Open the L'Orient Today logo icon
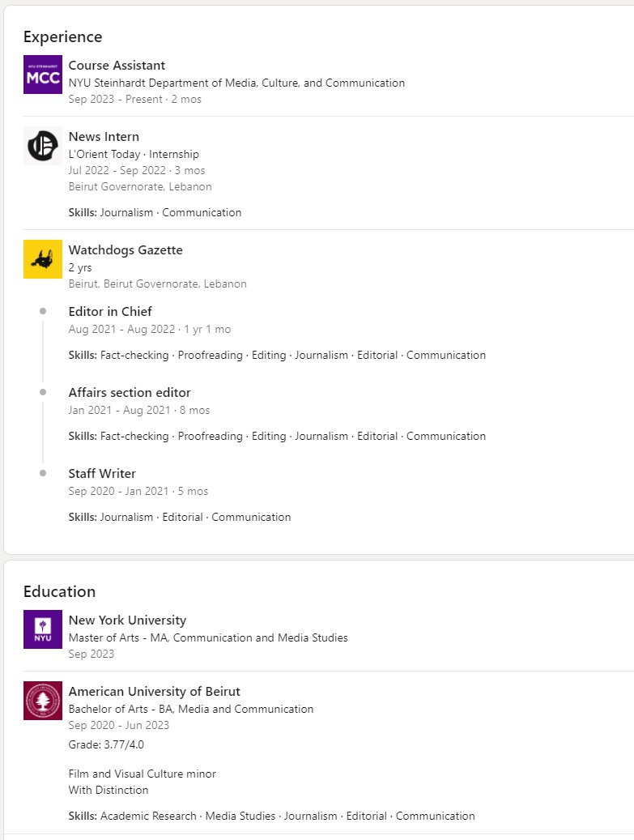634x840 pixels. pyautogui.click(x=43, y=146)
